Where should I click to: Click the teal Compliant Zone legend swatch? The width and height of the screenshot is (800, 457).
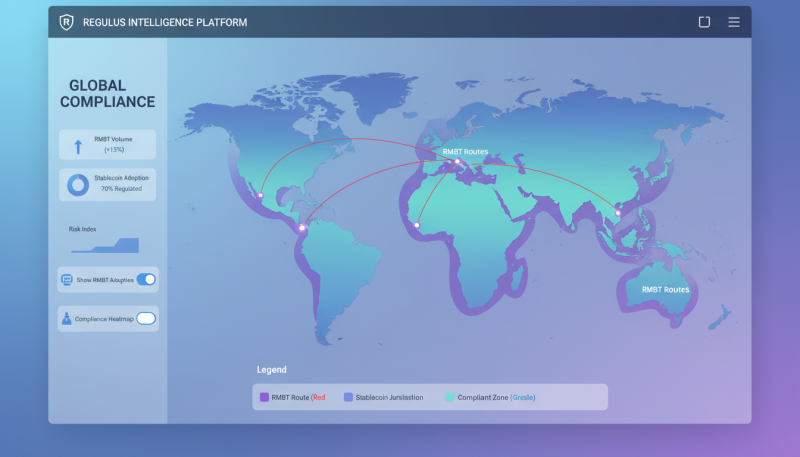pyautogui.click(x=450, y=397)
